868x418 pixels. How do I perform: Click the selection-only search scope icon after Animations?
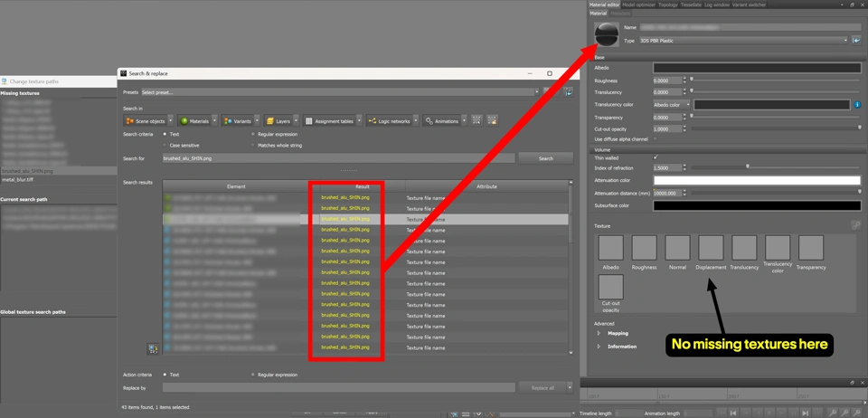pos(492,120)
